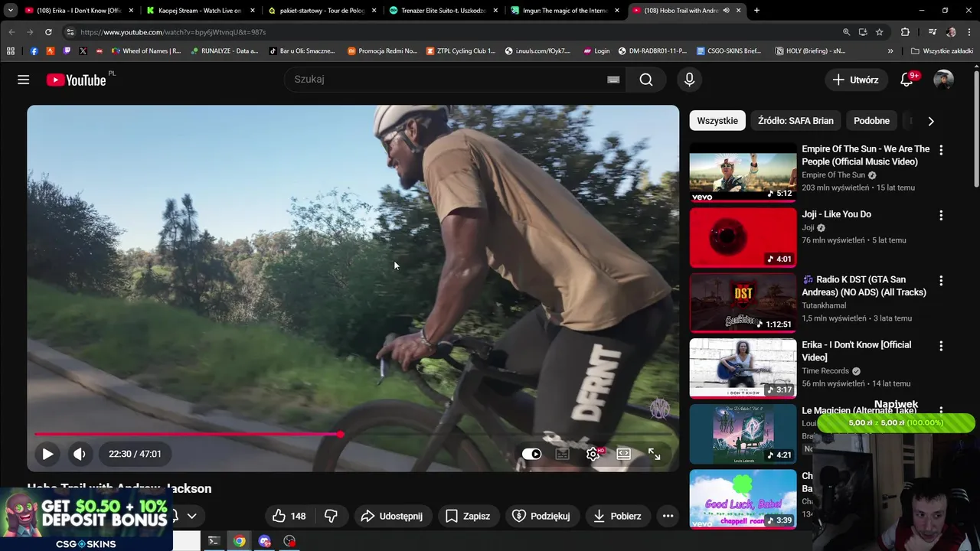980x551 pixels.
Task: Open a new browser tab
Action: 756,11
